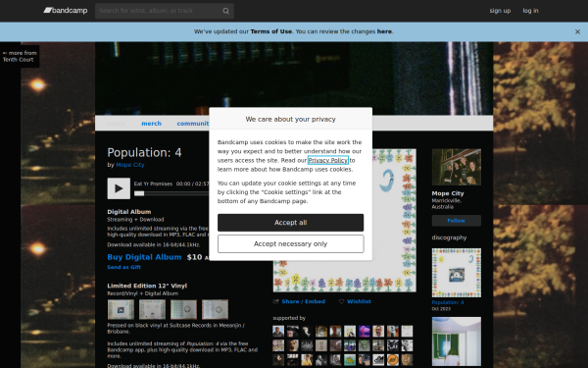
Task: Open the Population: 4 discography cover
Action: pyautogui.click(x=457, y=273)
